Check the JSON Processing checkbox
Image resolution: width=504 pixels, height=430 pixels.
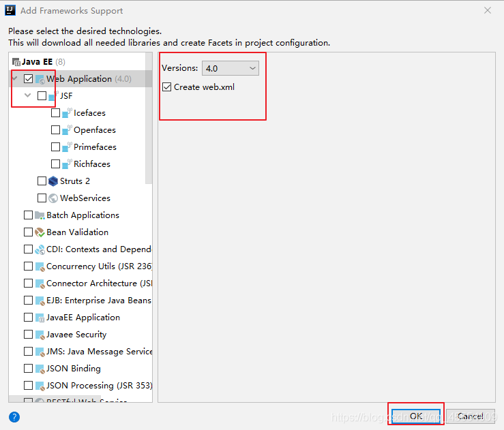pyautogui.click(x=28, y=385)
